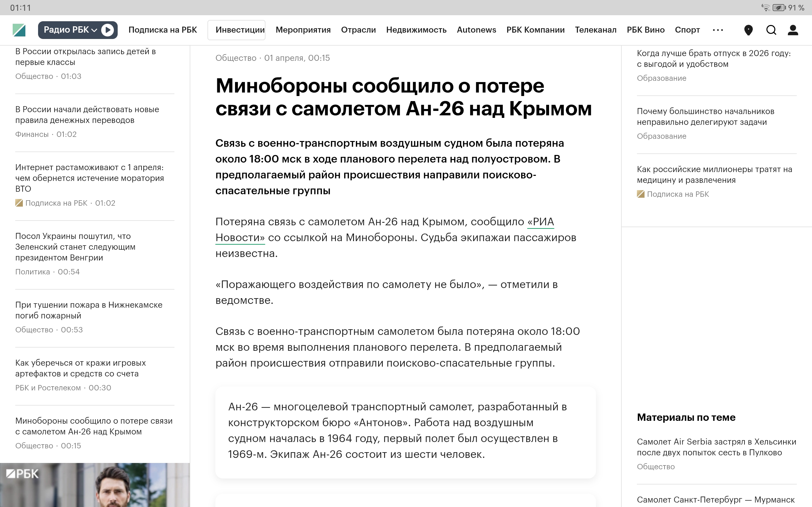Open article about new money transfer rules
The image size is (812, 507).
[87, 115]
